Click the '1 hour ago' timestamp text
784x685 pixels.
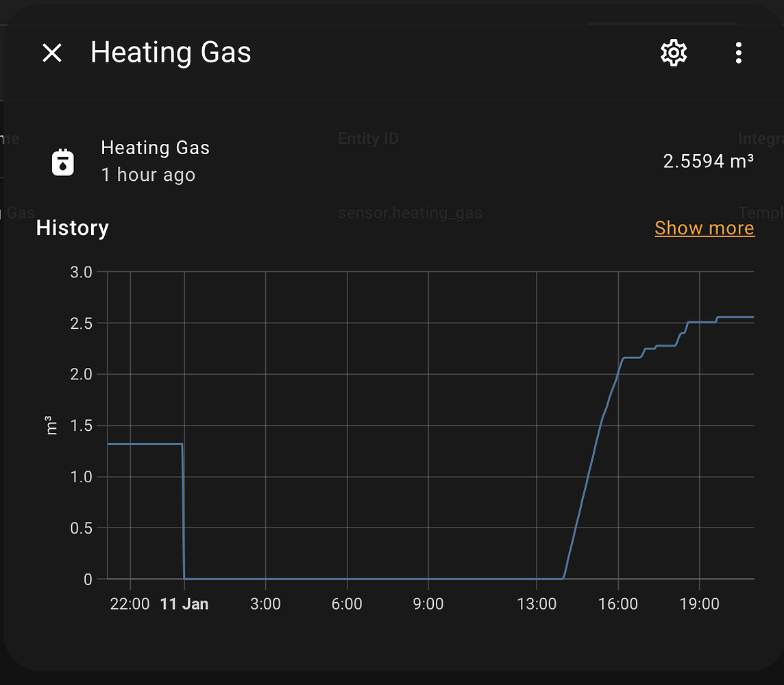pyautogui.click(x=148, y=175)
